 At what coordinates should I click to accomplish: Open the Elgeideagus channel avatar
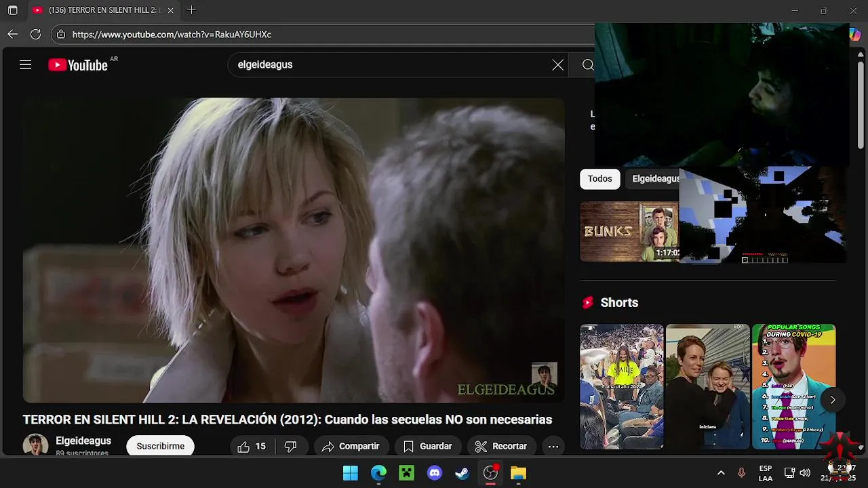(x=35, y=445)
